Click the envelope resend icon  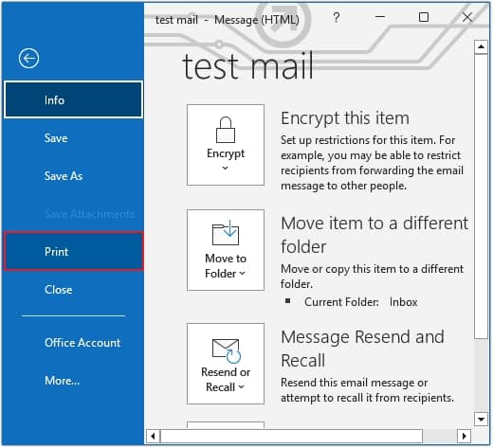(x=227, y=350)
